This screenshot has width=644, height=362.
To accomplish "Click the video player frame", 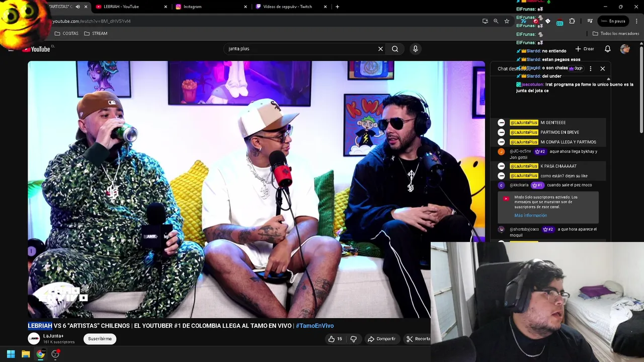I will [x=256, y=190].
